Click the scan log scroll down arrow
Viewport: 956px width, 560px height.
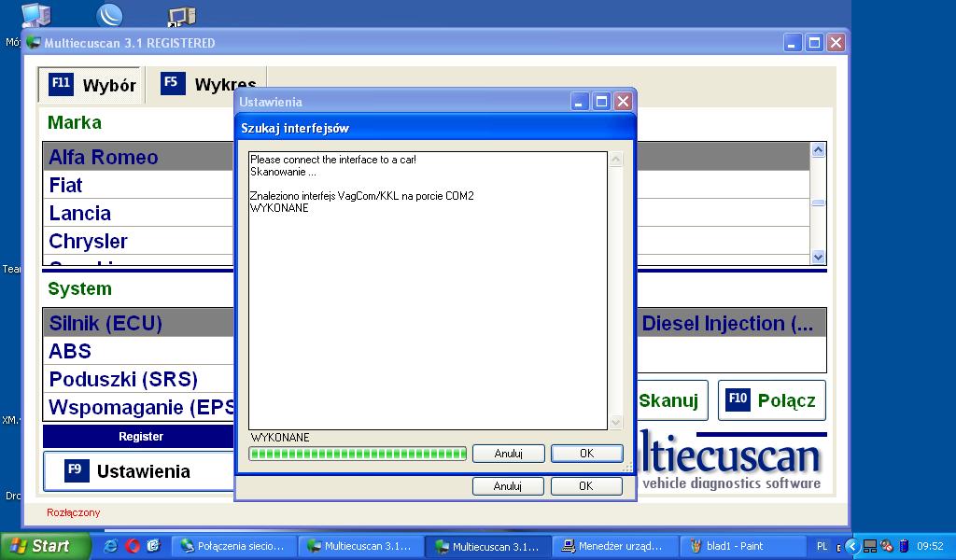616,422
